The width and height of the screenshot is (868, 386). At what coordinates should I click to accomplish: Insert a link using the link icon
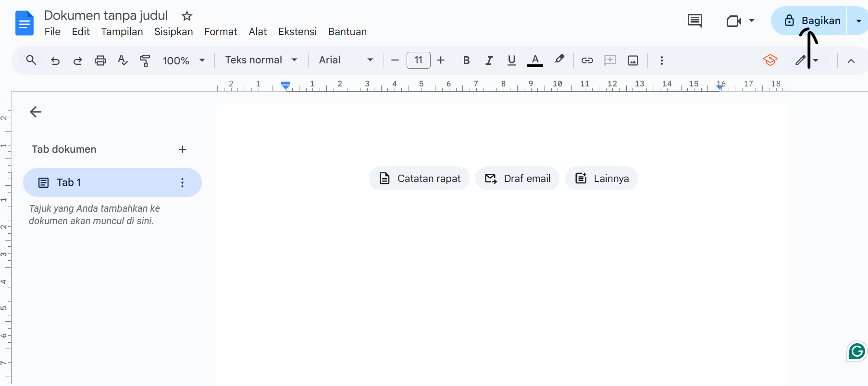click(587, 60)
